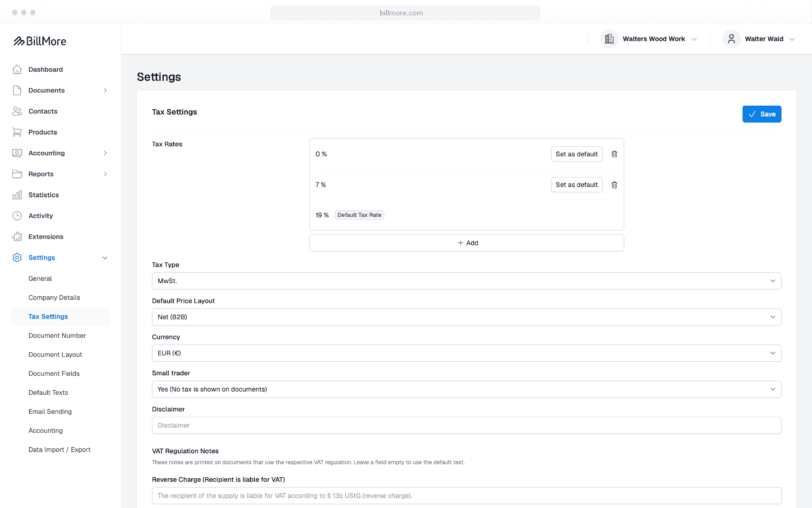Click the Contacts people icon
Viewport: 812px width, 508px height.
click(17, 111)
